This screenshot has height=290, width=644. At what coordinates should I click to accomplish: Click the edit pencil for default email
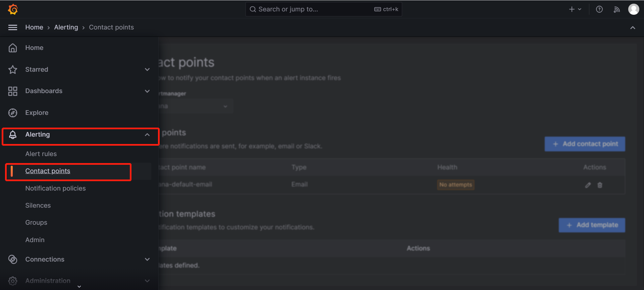(588, 185)
